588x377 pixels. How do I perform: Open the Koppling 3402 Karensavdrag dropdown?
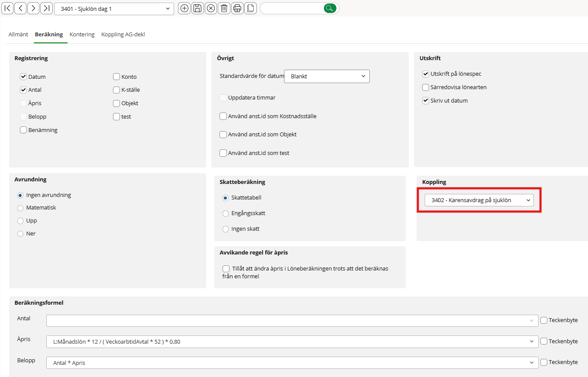pos(479,200)
